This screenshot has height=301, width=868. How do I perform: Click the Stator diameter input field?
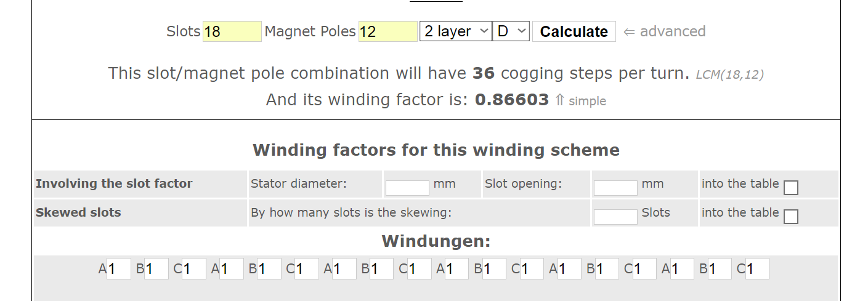click(x=407, y=188)
